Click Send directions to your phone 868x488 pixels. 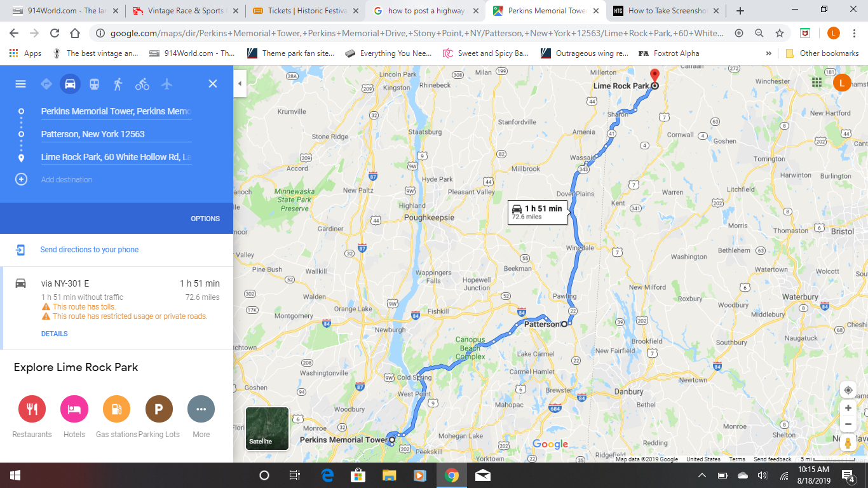89,250
